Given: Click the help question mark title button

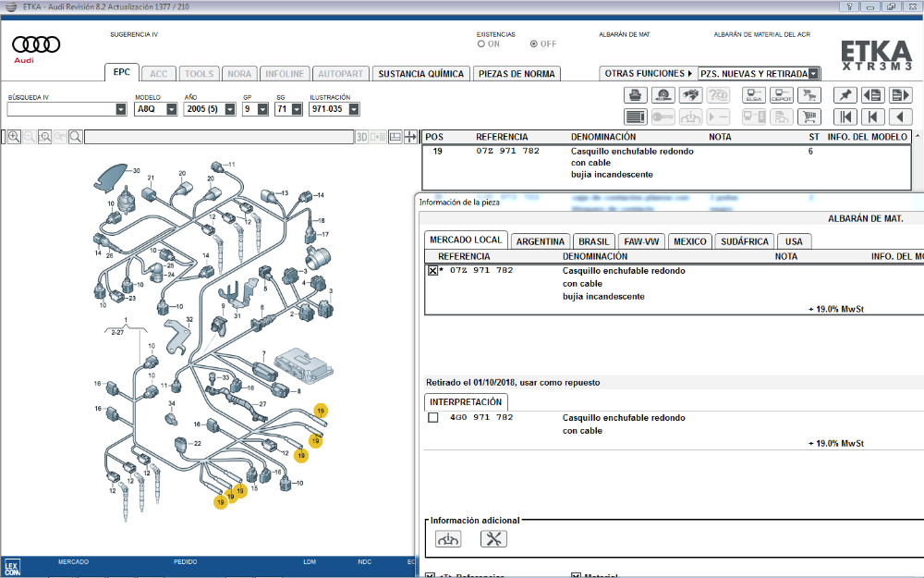Looking at the screenshot, I should pyautogui.click(x=849, y=6).
